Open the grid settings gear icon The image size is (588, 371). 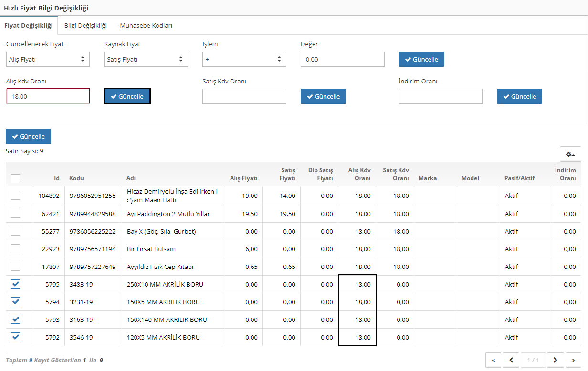point(570,154)
